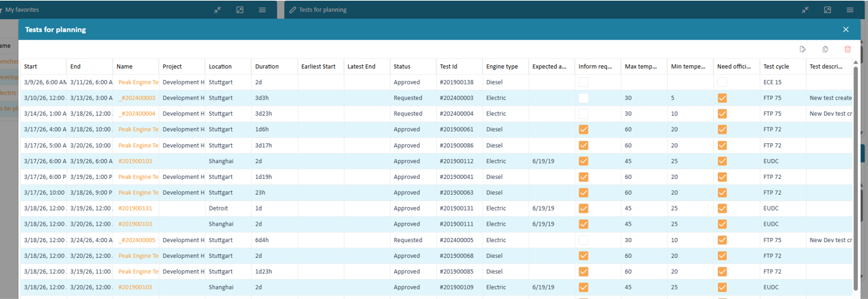Pop out the My favorites panel
868x299 pixels.
[240, 10]
